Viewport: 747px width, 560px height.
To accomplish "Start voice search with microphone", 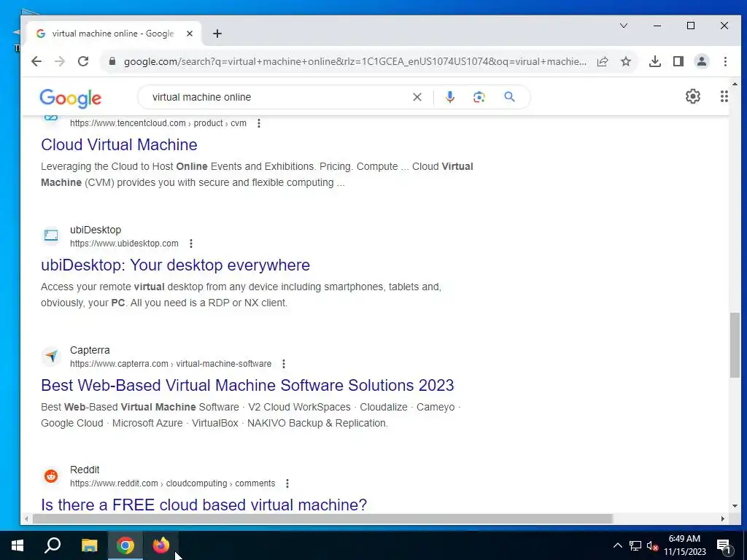I will [449, 97].
